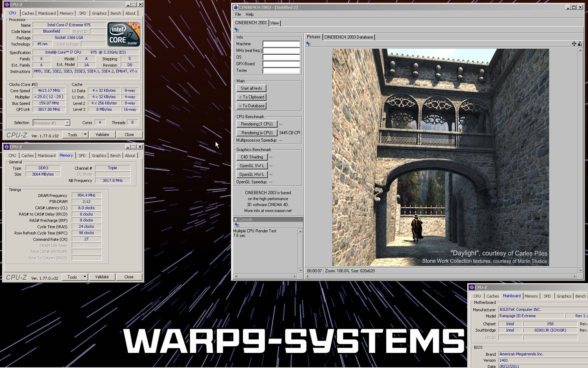Open Graphics tab in Memory CPU-Z window

point(99,156)
